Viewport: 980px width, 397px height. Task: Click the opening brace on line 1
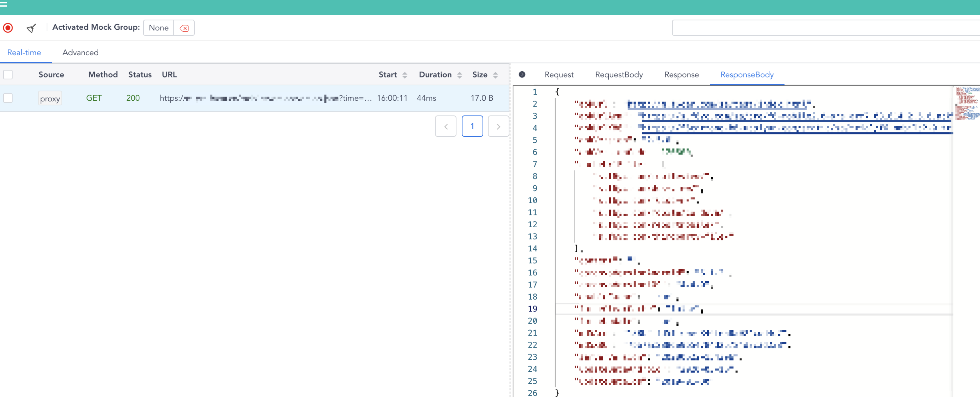(557, 92)
